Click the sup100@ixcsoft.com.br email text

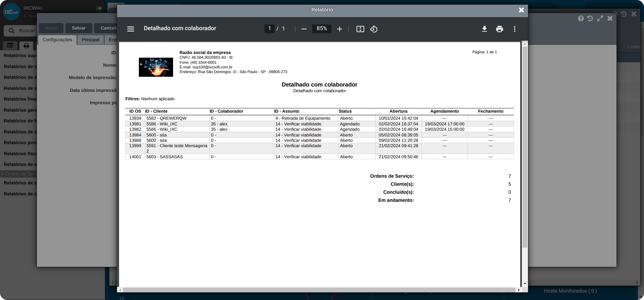pos(212,67)
